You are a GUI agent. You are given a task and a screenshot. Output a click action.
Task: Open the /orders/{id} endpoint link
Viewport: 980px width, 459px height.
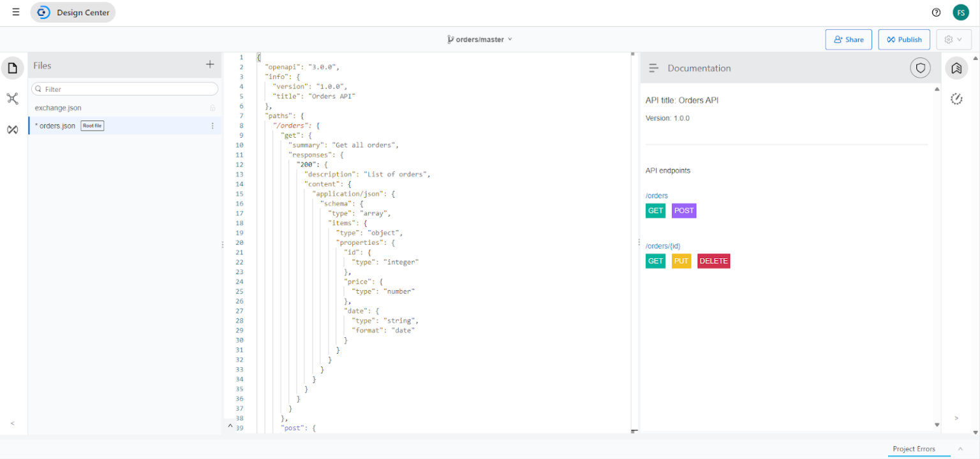pyautogui.click(x=663, y=245)
